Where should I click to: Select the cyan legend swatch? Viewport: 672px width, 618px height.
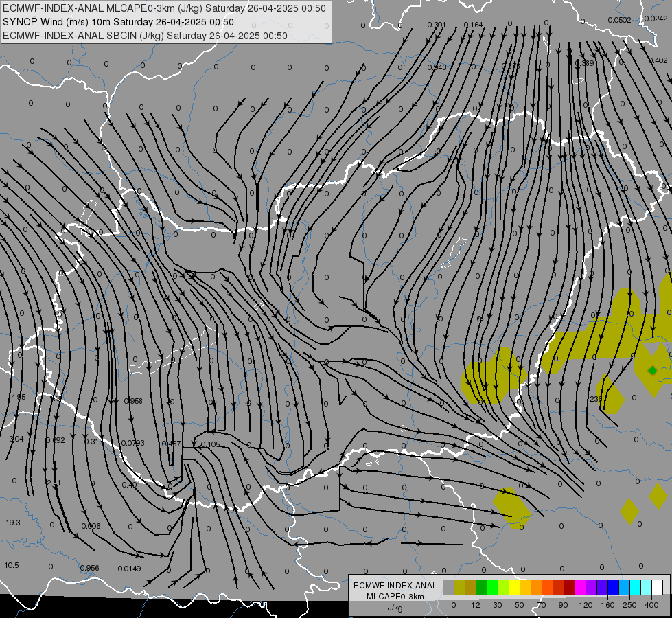click(635, 587)
